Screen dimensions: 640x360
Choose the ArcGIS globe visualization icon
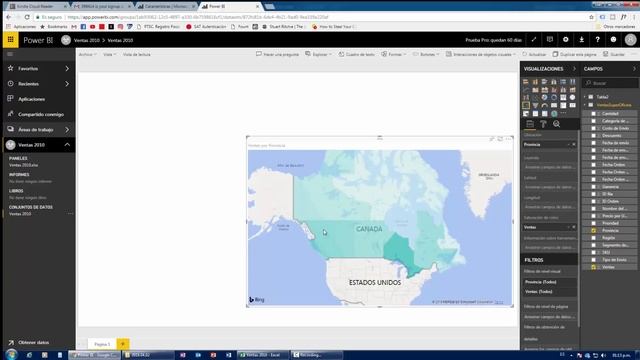(554, 113)
